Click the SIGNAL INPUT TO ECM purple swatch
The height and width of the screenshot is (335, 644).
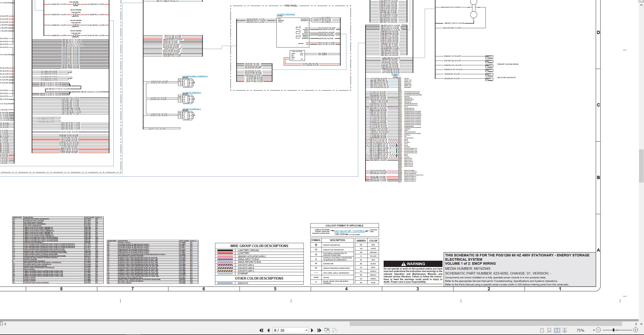[225, 259]
